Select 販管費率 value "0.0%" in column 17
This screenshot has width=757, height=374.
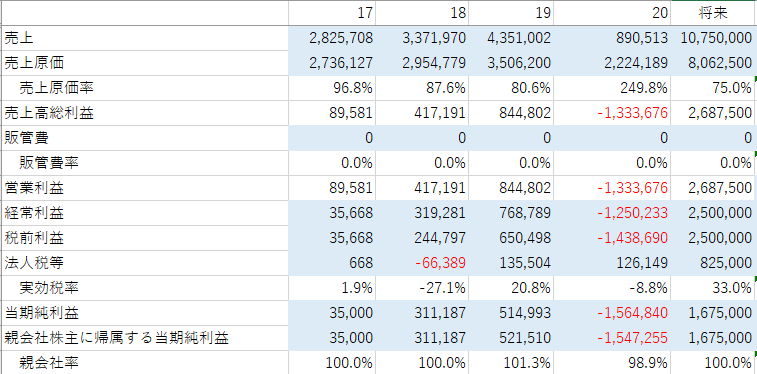point(332,163)
